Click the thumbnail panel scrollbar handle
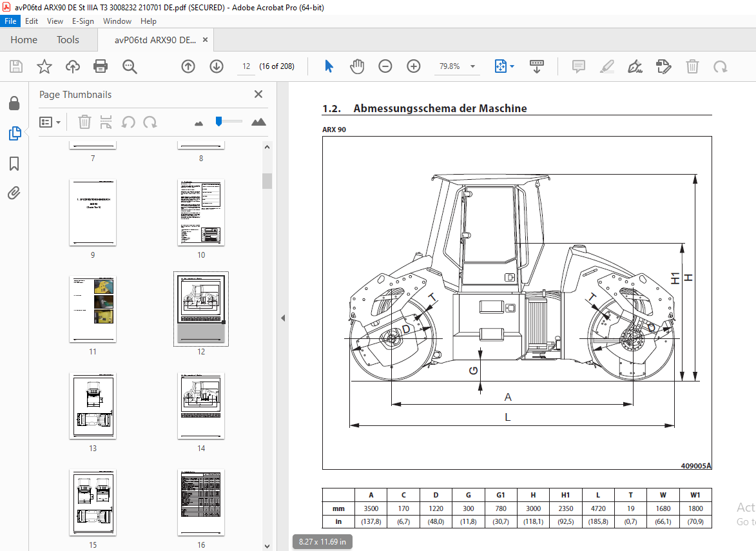756x551 pixels. click(x=267, y=181)
